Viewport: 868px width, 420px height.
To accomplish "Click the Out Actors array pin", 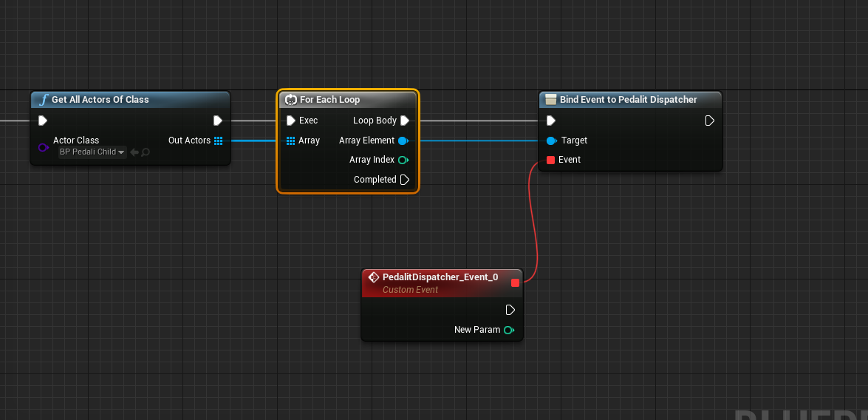I will (218, 140).
